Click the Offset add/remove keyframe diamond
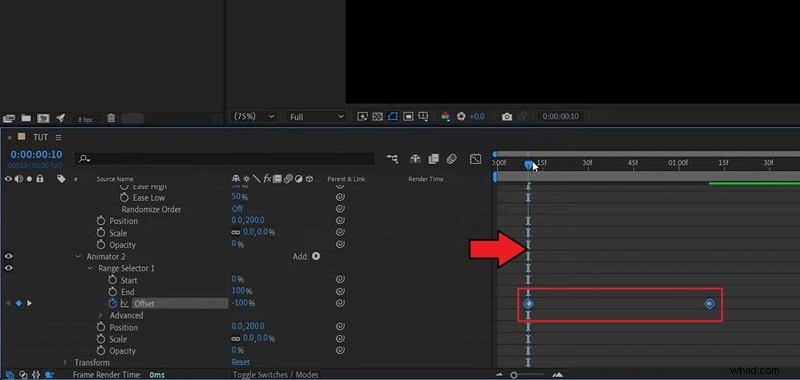 pos(18,303)
